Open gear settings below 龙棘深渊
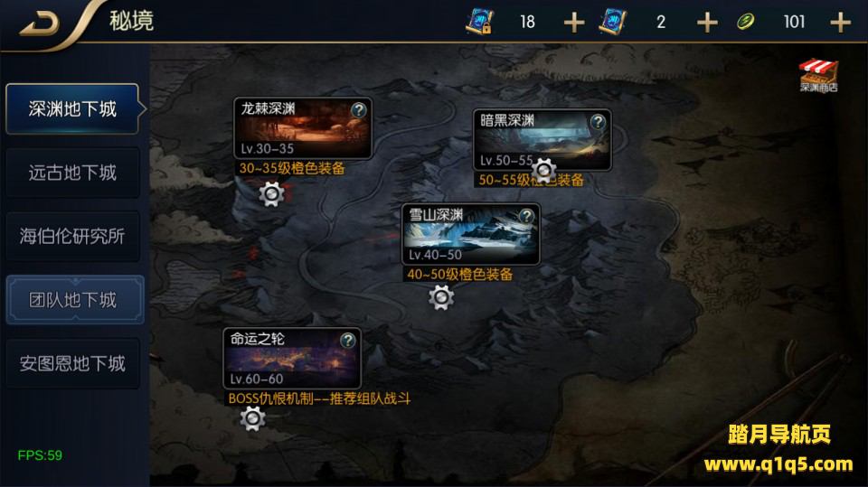Viewport: 868px width, 487px height. (271, 194)
